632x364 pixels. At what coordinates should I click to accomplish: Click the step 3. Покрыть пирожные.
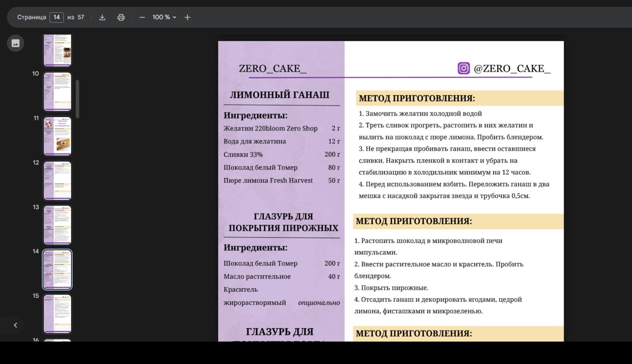click(391, 288)
